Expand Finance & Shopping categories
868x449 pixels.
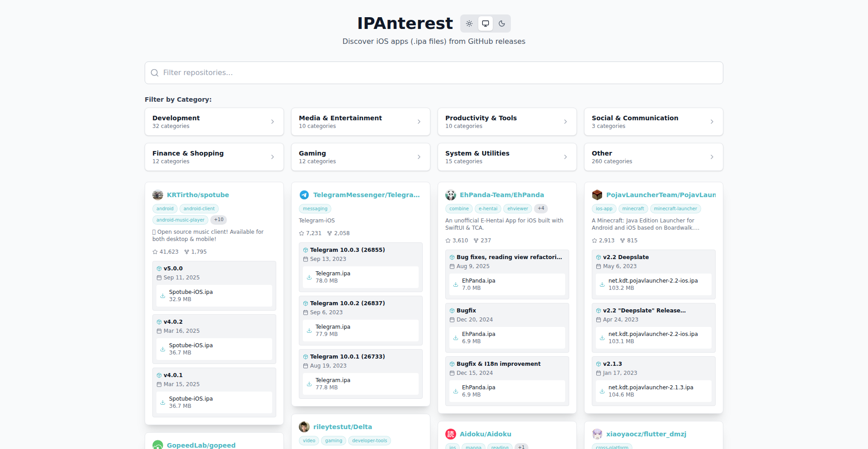[x=214, y=157]
